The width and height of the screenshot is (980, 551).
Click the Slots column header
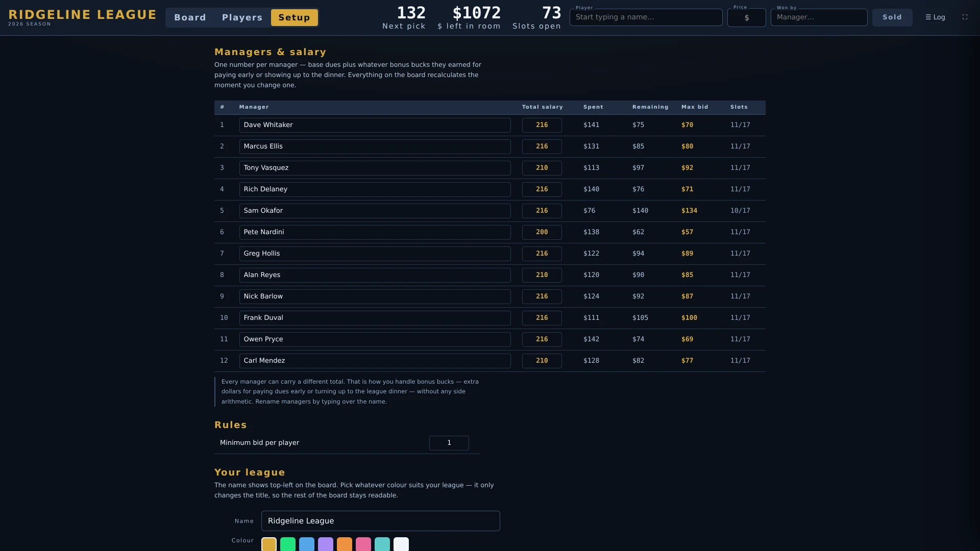[x=739, y=107]
